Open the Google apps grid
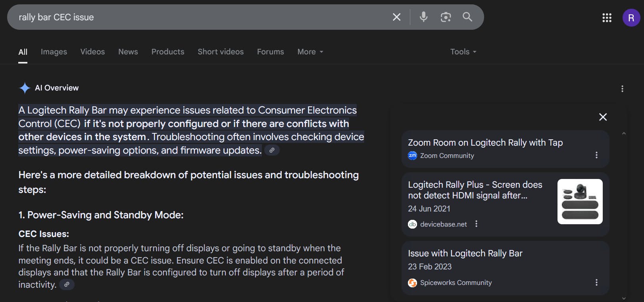This screenshot has width=644, height=302. pyautogui.click(x=607, y=17)
